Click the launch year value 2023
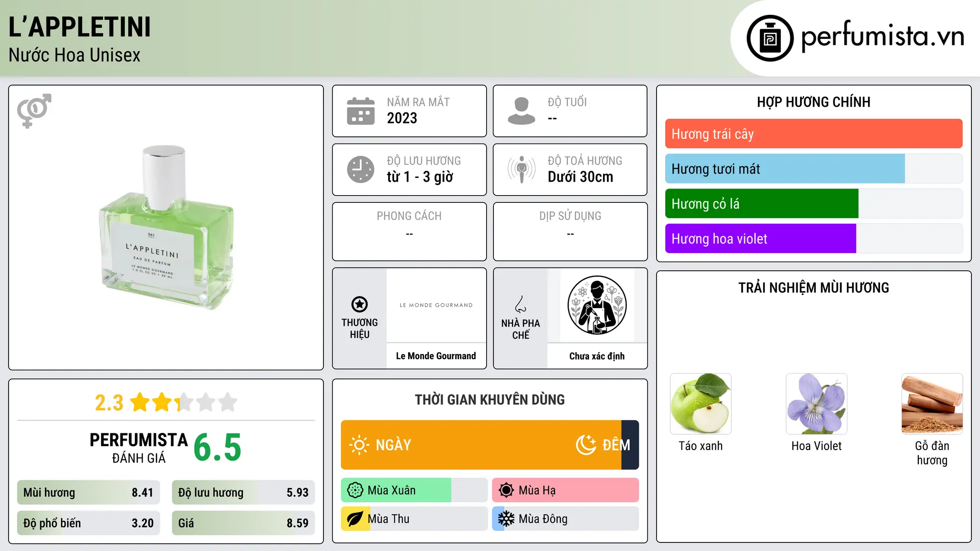This screenshot has width=980, height=551. (x=402, y=118)
